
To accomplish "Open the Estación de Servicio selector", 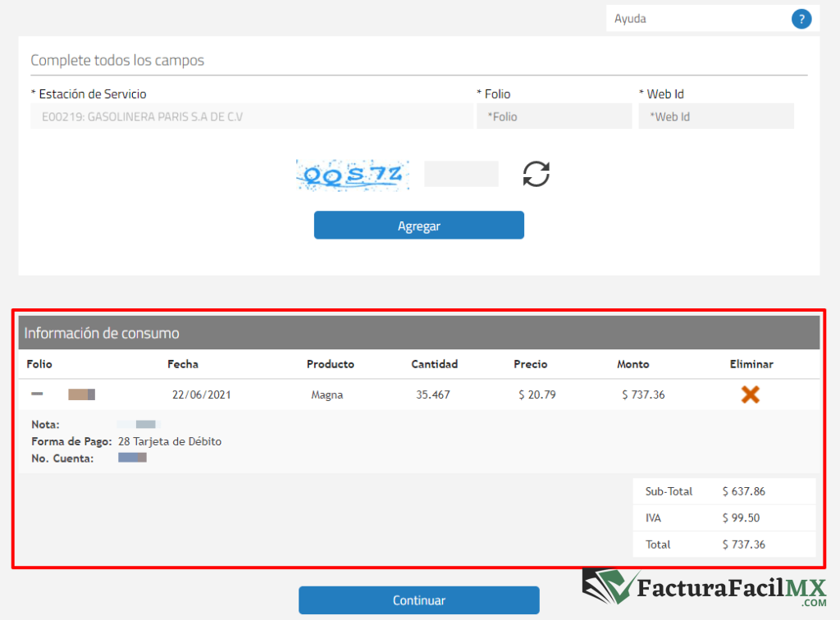I will (x=251, y=116).
